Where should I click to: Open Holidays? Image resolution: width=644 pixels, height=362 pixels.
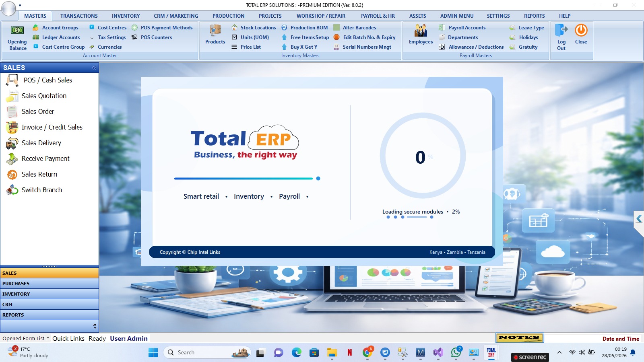(x=524, y=37)
